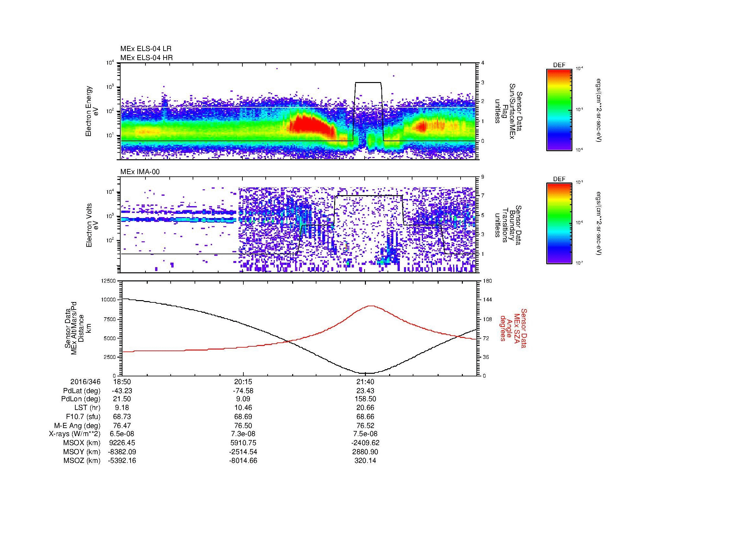The image size is (756, 534).
Task: Click the SZA curve peak in bottom plot
Action: tap(371, 306)
